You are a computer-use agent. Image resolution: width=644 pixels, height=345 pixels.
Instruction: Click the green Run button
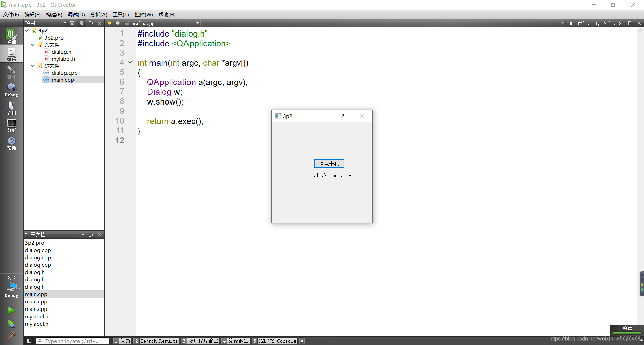[x=11, y=310]
